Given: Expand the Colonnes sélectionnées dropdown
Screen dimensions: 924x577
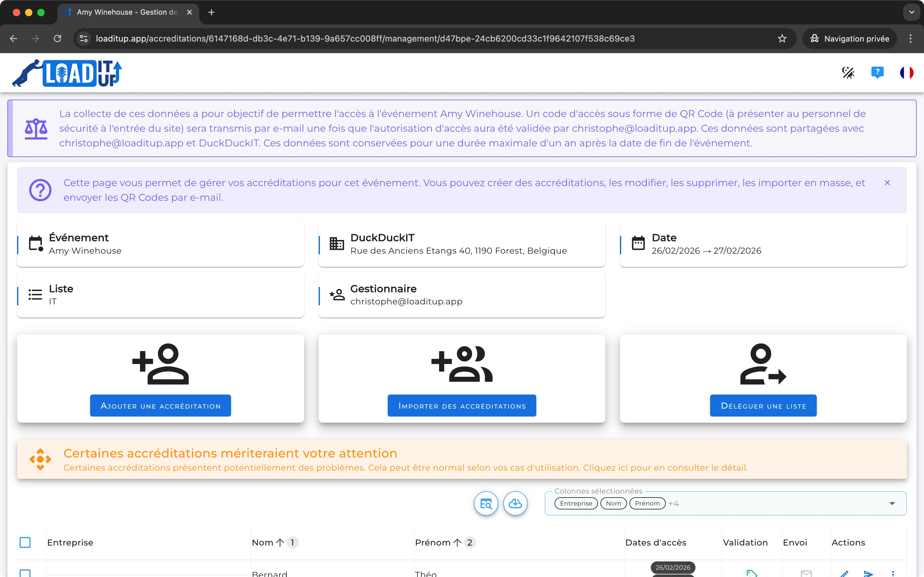Looking at the screenshot, I should (x=892, y=503).
